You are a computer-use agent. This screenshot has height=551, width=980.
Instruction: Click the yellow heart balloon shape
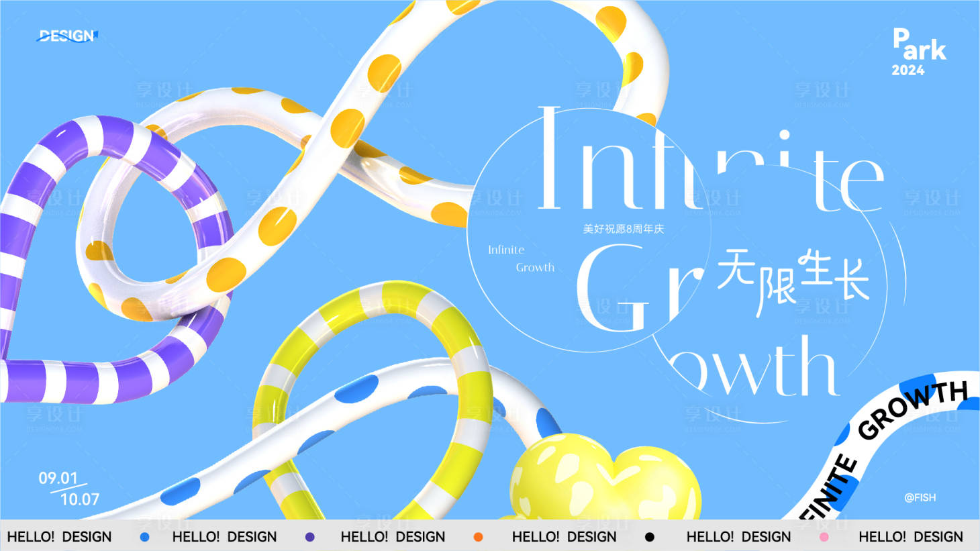(604, 478)
